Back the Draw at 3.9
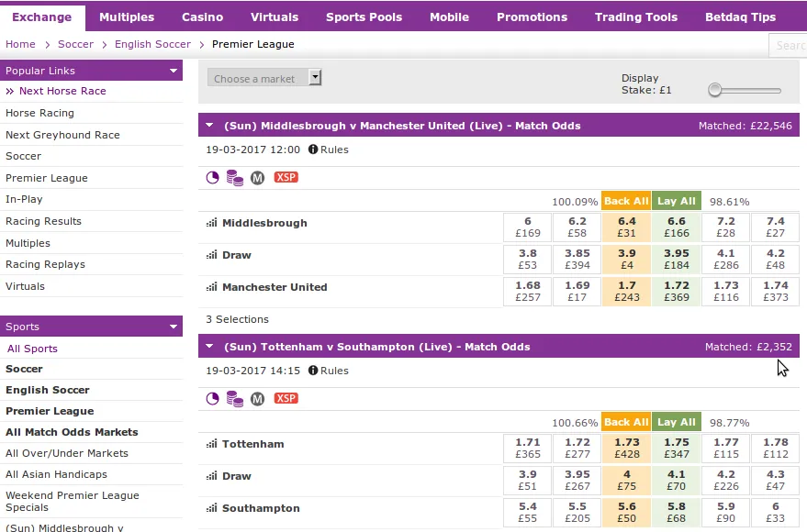 coord(626,259)
